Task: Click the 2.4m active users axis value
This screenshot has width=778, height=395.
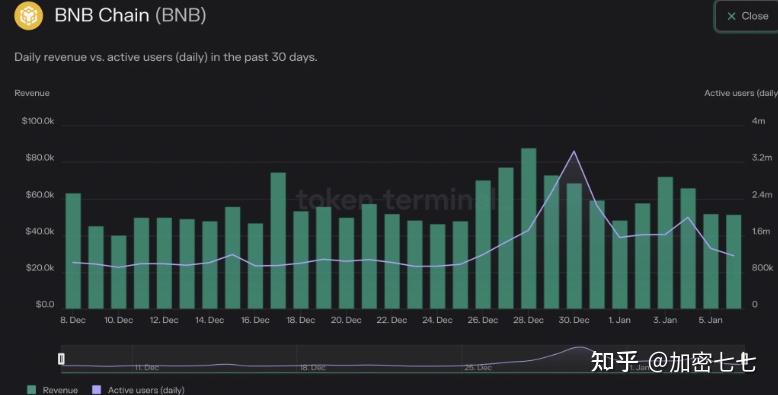Action: 762,195
